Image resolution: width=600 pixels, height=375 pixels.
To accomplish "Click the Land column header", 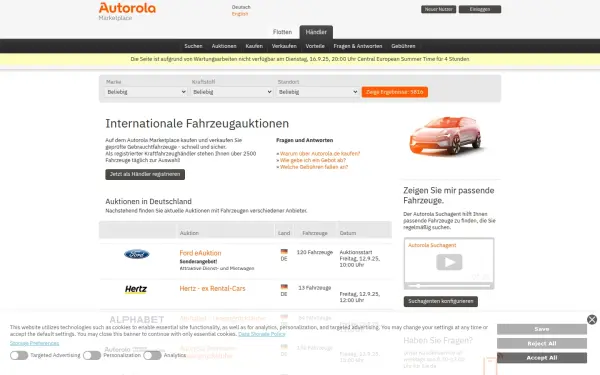I will pos(284,233).
